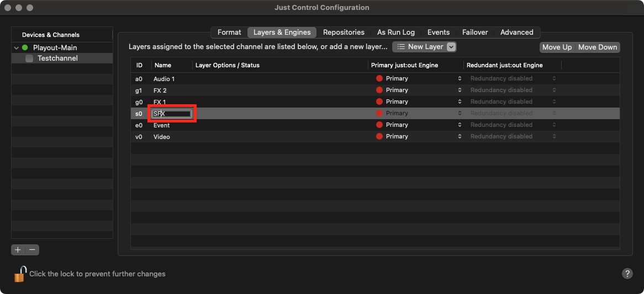Click the v0 layer ID cell

[139, 137]
